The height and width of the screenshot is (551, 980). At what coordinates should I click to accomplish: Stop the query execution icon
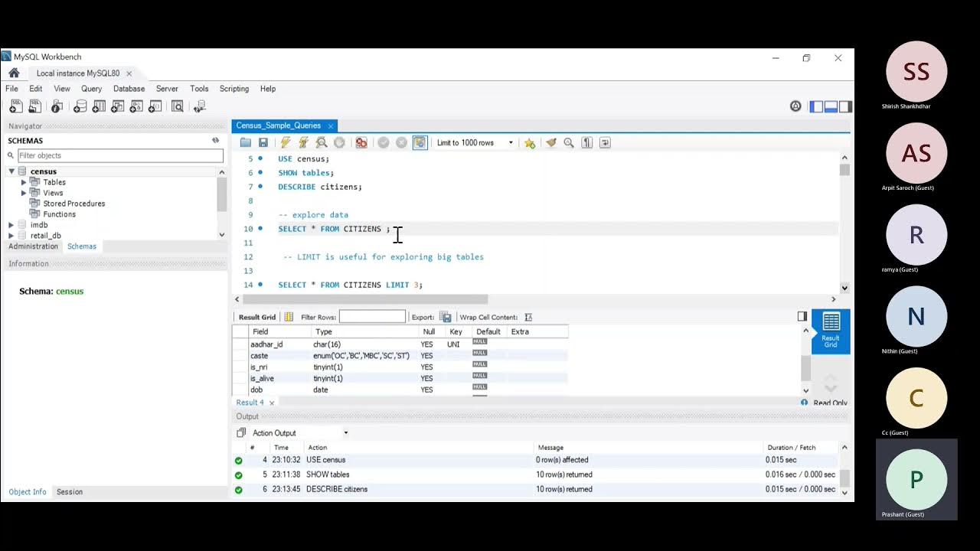coord(339,142)
